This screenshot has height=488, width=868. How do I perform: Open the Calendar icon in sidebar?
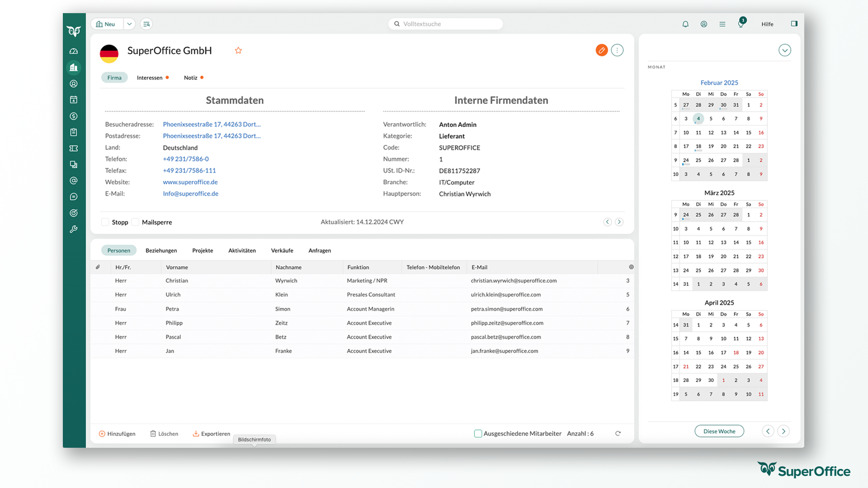click(74, 100)
